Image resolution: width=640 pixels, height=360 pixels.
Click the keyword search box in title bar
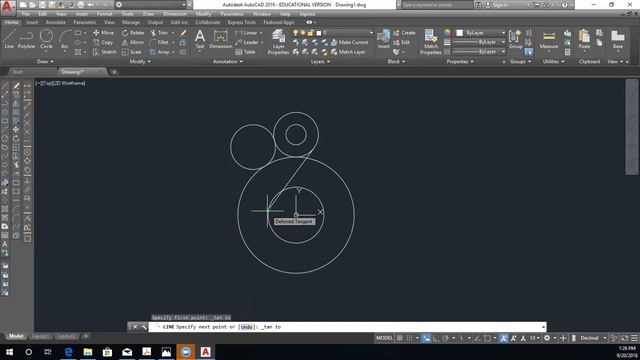[x=437, y=5]
